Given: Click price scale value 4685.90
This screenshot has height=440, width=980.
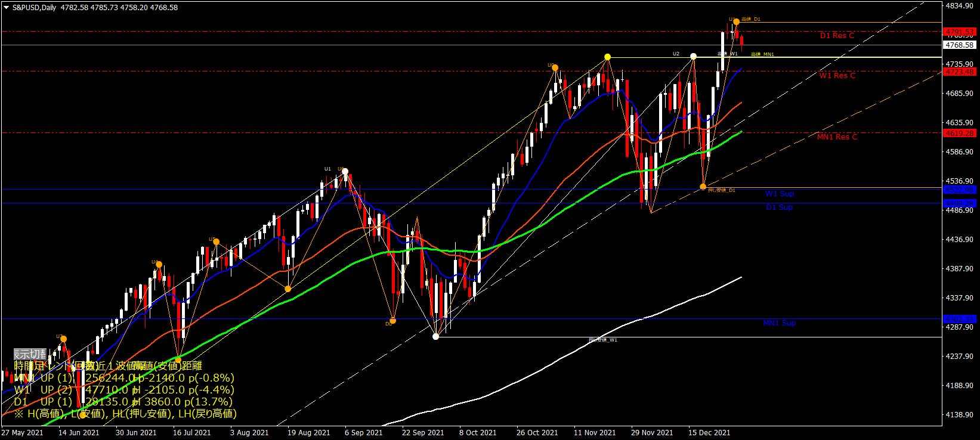Looking at the screenshot, I should pos(960,94).
